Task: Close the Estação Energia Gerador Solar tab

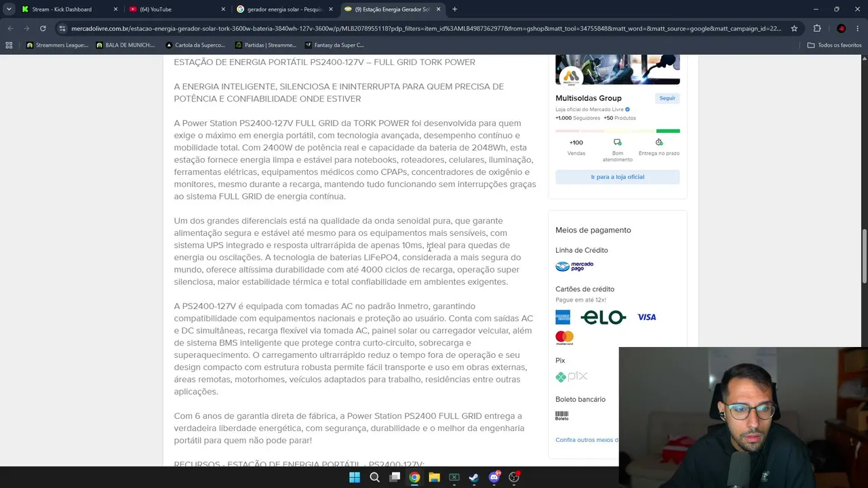Action: coord(439,9)
